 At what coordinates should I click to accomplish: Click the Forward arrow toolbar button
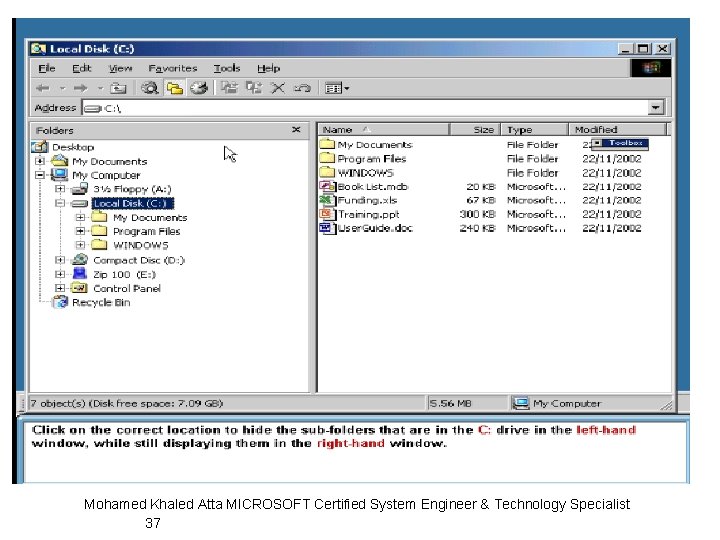tap(80, 88)
